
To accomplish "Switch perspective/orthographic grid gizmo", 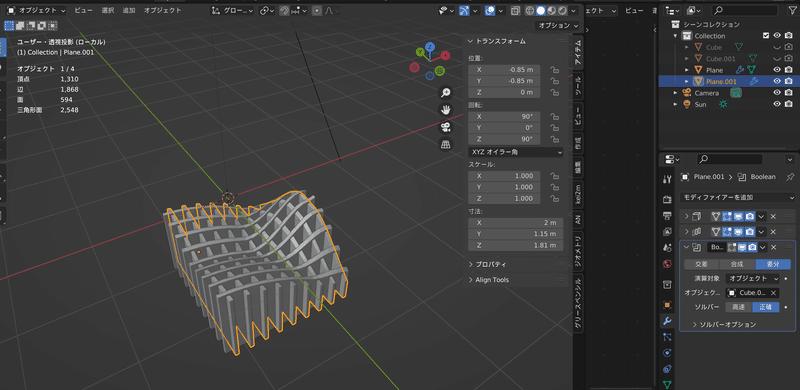I will (446, 144).
